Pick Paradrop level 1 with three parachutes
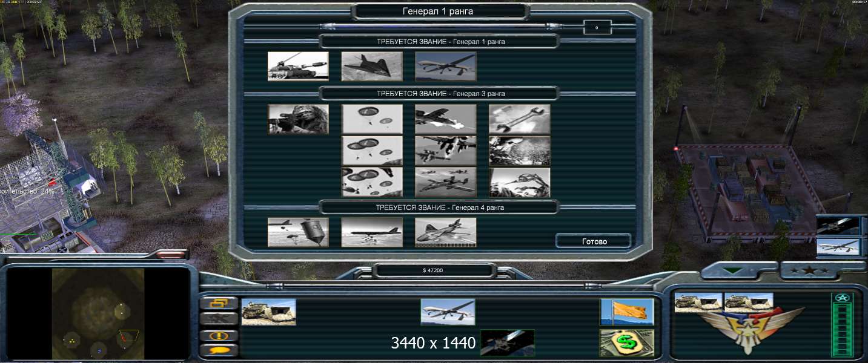868x363 pixels. (x=372, y=119)
